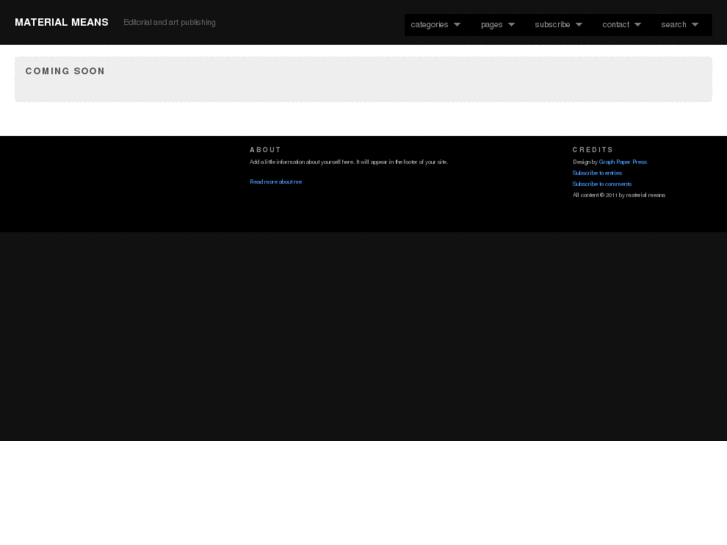Viewport: 727px width, 545px height.
Task: Click the CREDITS footer heading
Action: pos(593,150)
